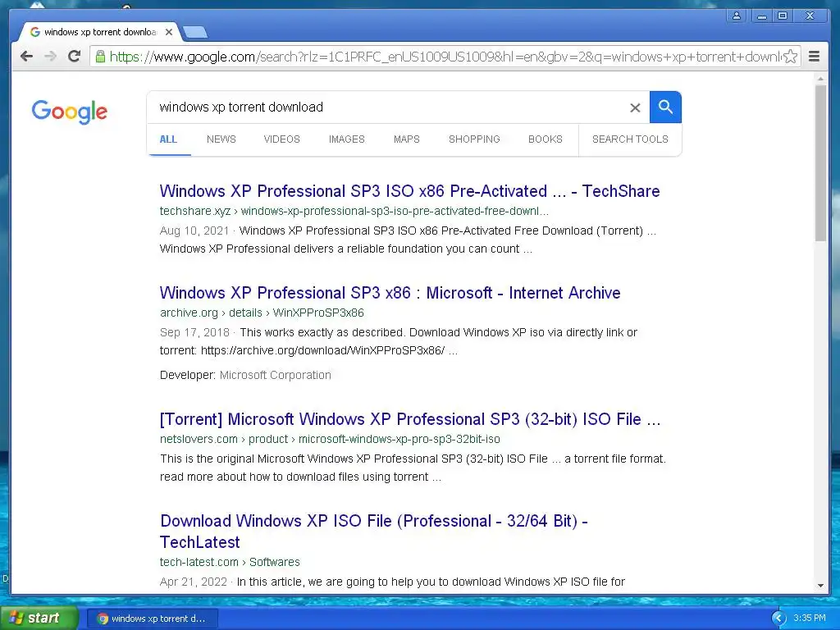Viewport: 840px width, 630px height.
Task: Bookmark this page with the star icon
Action: point(790,57)
